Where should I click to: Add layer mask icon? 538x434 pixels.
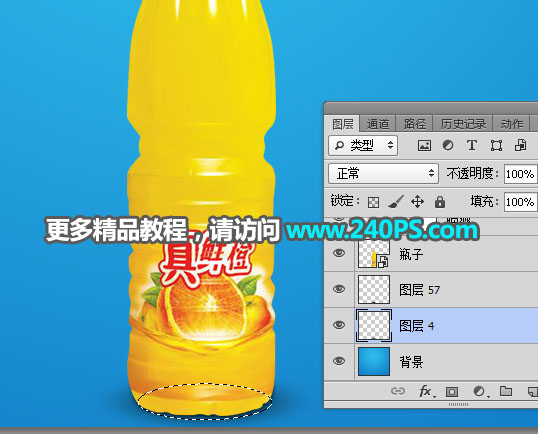click(x=452, y=391)
